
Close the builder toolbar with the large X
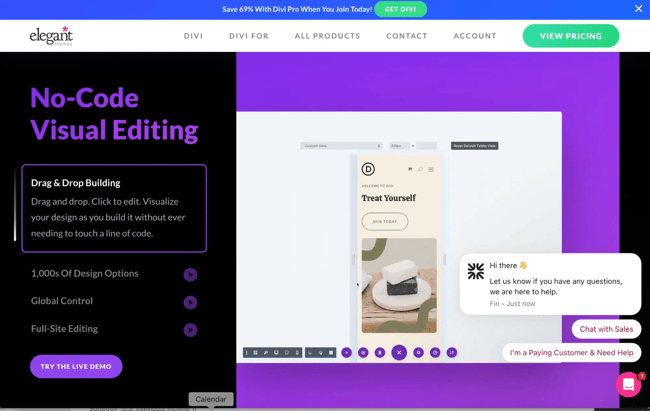pyautogui.click(x=399, y=353)
